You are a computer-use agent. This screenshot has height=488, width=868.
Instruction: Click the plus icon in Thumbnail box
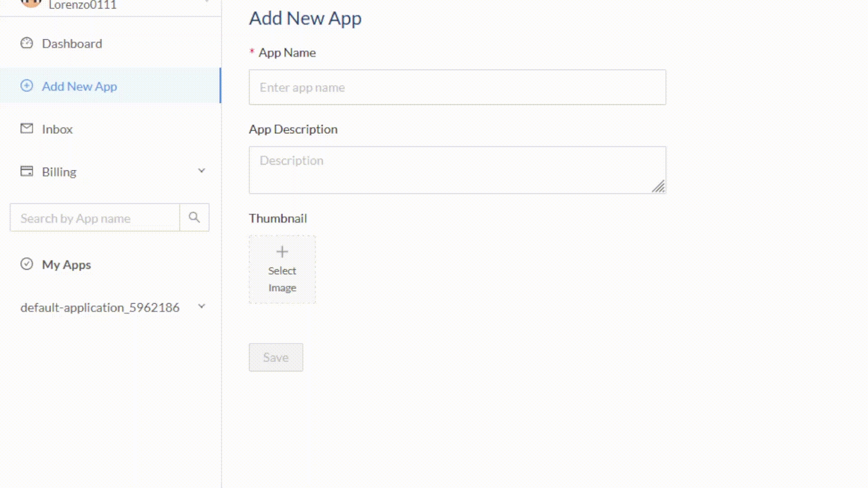[x=282, y=252]
